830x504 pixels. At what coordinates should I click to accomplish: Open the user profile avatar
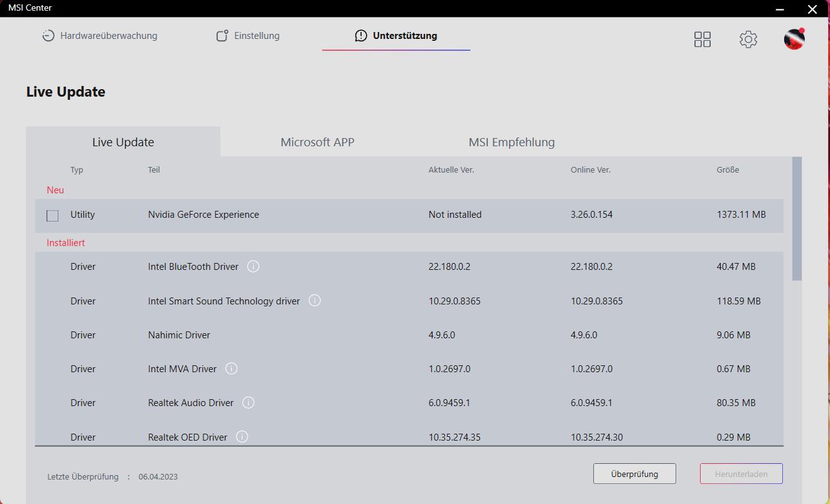pos(794,39)
